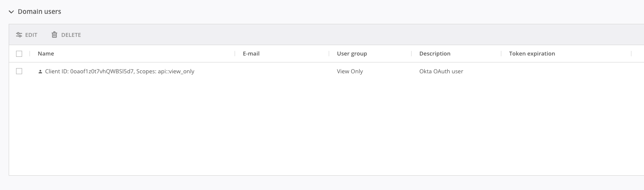The width and height of the screenshot is (644, 190).
Task: Grab the divider between E-mail and User group columns
Action: (329, 54)
